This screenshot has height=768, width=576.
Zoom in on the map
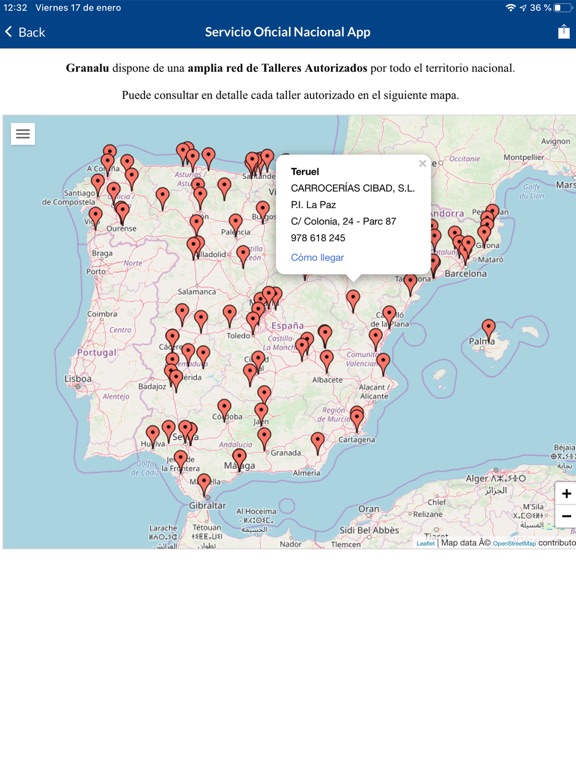tap(566, 493)
